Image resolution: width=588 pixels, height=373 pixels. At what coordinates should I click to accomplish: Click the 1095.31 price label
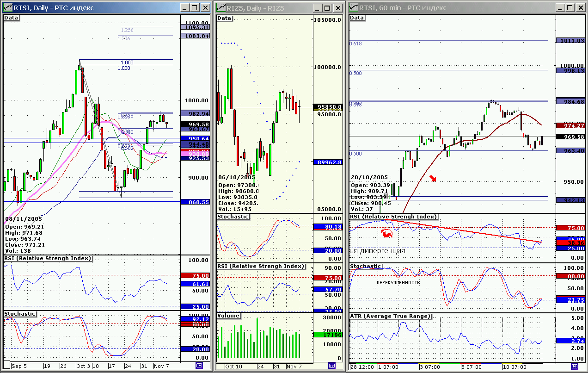pos(196,27)
